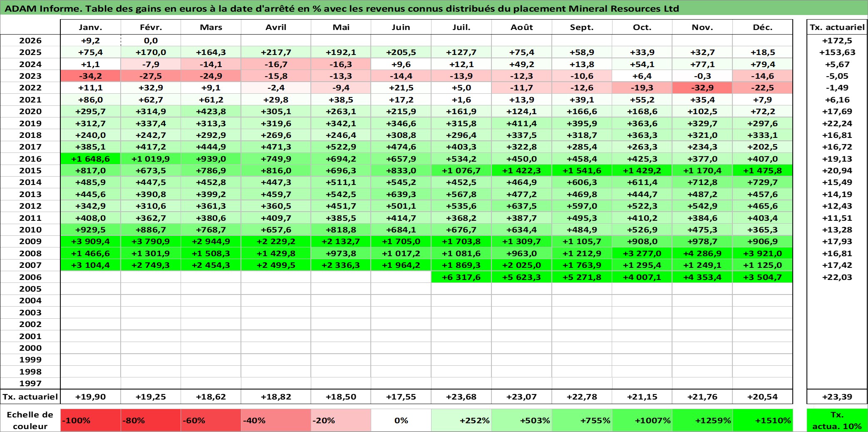Select the 2023 row label
This screenshot has height=432, width=868.
(30, 76)
